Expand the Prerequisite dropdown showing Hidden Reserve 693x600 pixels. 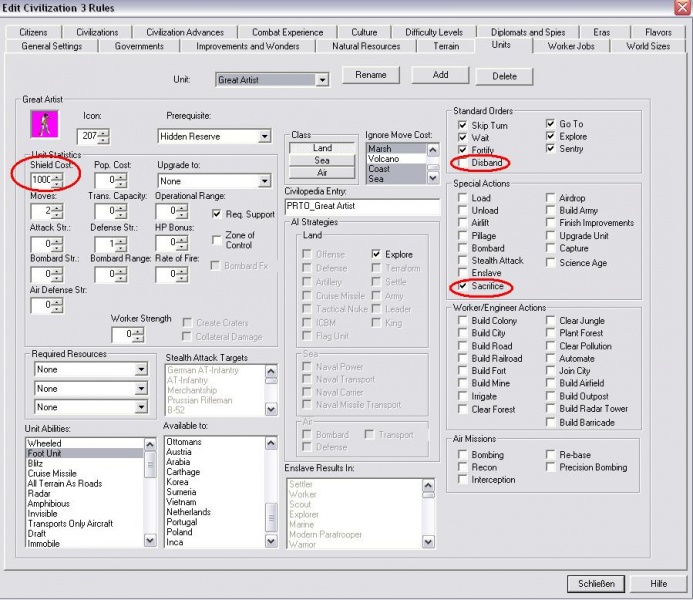click(x=264, y=136)
